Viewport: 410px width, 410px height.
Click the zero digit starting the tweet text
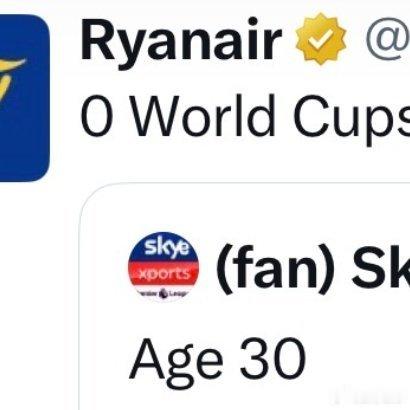click(x=97, y=115)
